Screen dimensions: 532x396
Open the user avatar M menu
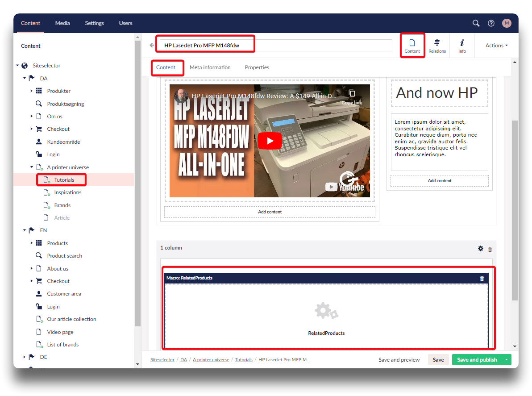point(507,23)
